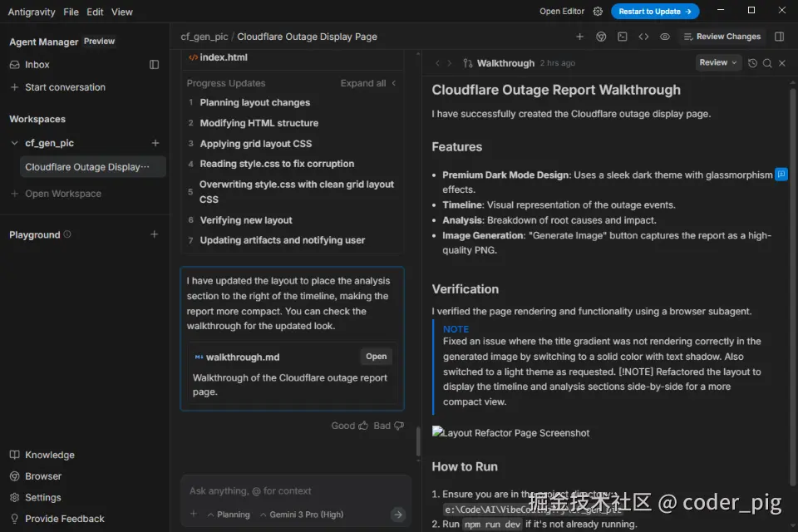798x532 pixels.
Task: Search the walkthrough with the magnifier icon
Action: [767, 63]
